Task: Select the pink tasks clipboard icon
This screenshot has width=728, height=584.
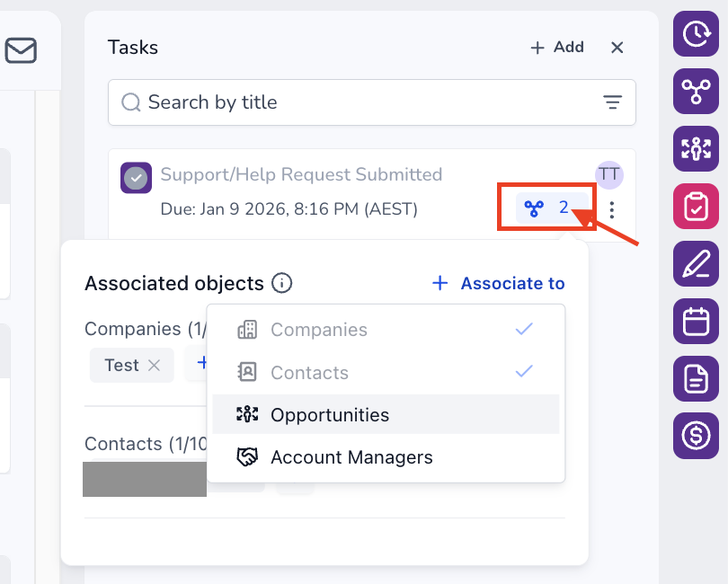Action: click(x=696, y=206)
